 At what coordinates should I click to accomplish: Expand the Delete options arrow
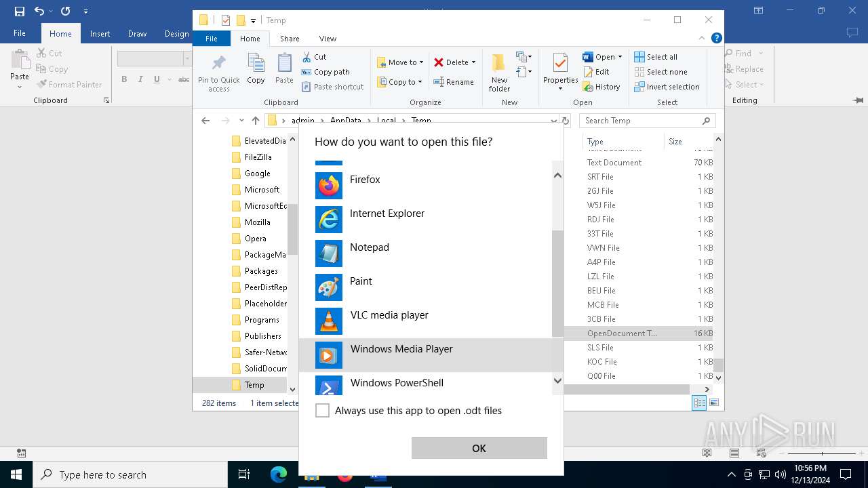473,62
